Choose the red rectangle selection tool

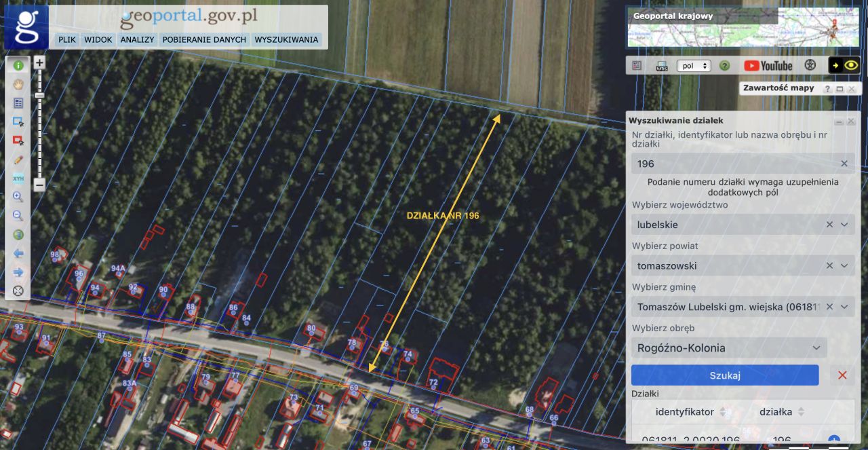coord(18,140)
